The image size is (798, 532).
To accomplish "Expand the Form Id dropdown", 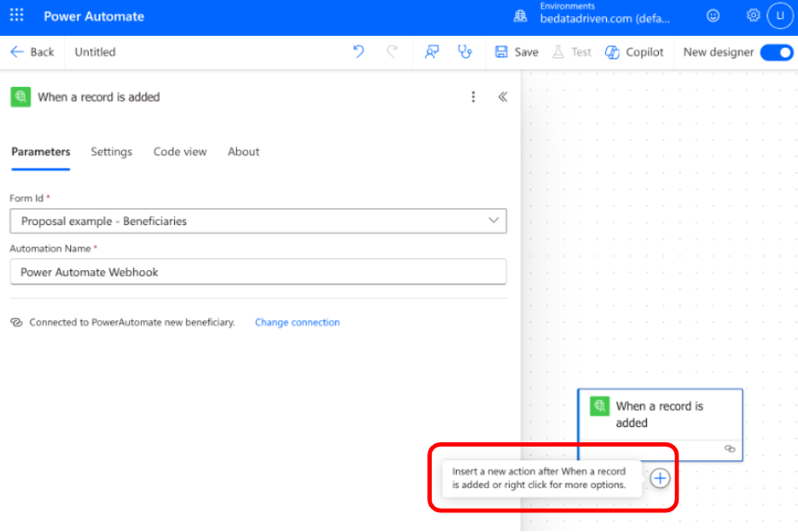I will tap(258, 222).
